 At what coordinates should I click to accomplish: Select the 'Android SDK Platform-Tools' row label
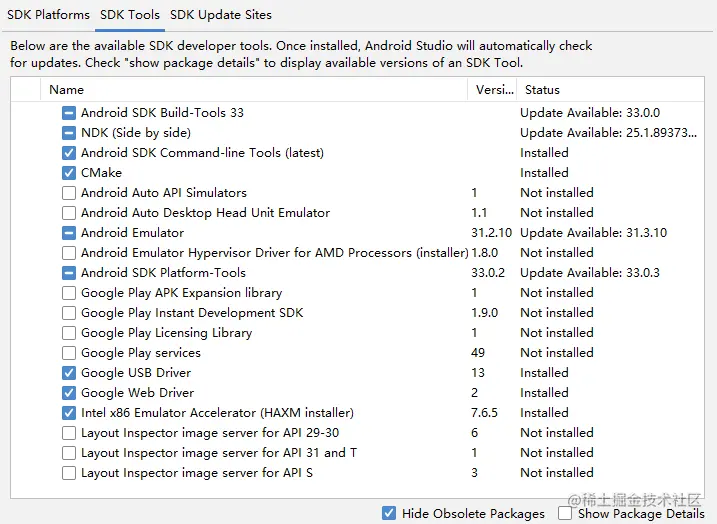click(x=163, y=273)
